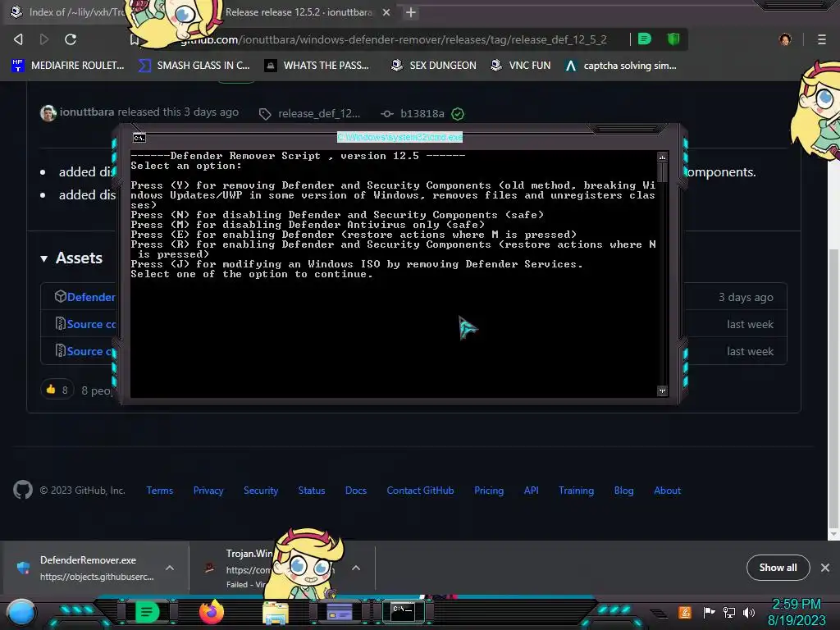Open the Privacy footer link
Screen dimensions: 840x630
[208, 491]
